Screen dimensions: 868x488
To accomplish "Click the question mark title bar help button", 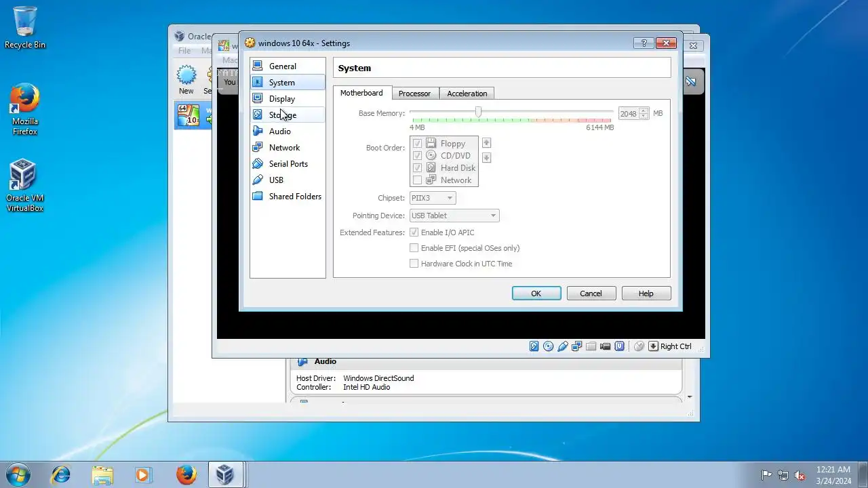I will [x=643, y=43].
